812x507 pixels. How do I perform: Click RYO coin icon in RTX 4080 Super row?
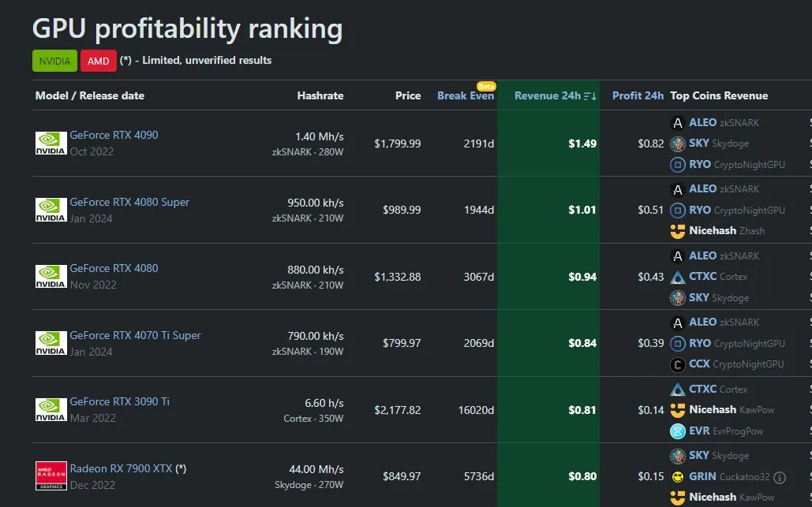(677, 210)
